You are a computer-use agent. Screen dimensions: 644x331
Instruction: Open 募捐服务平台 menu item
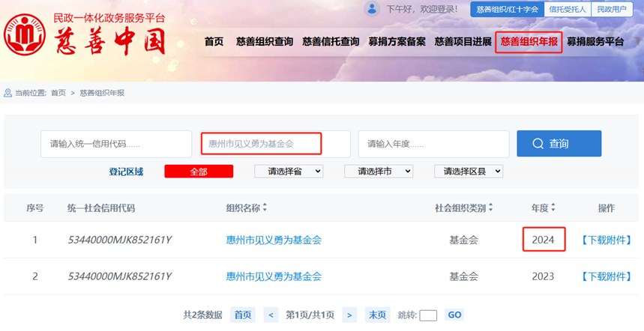[x=595, y=41]
